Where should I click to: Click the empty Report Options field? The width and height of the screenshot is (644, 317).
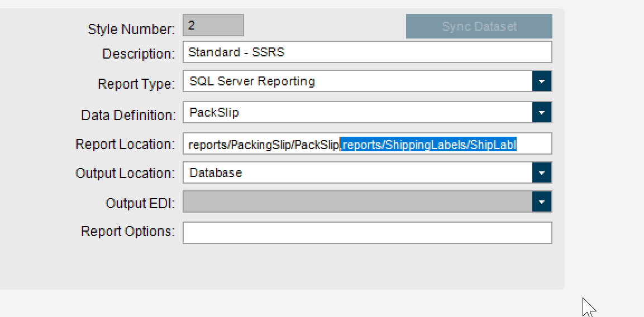pos(367,232)
